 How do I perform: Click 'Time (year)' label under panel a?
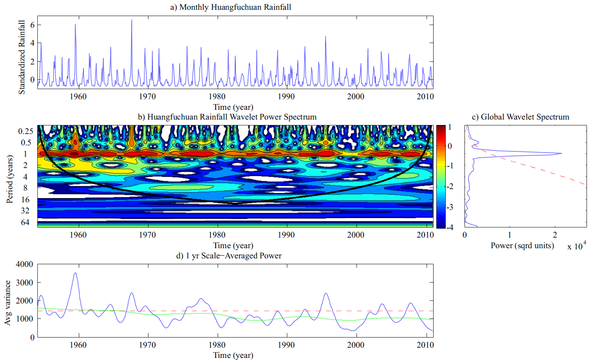[233, 107]
